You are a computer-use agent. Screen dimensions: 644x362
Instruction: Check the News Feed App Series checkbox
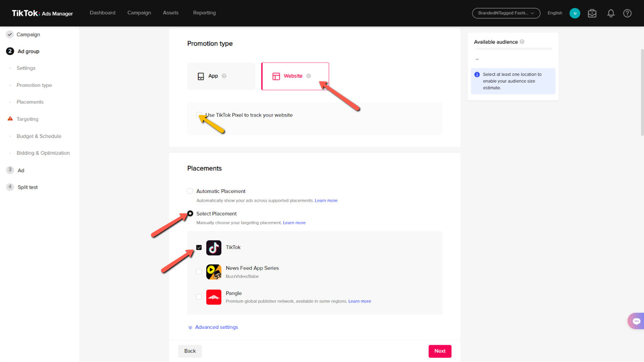pyautogui.click(x=199, y=272)
